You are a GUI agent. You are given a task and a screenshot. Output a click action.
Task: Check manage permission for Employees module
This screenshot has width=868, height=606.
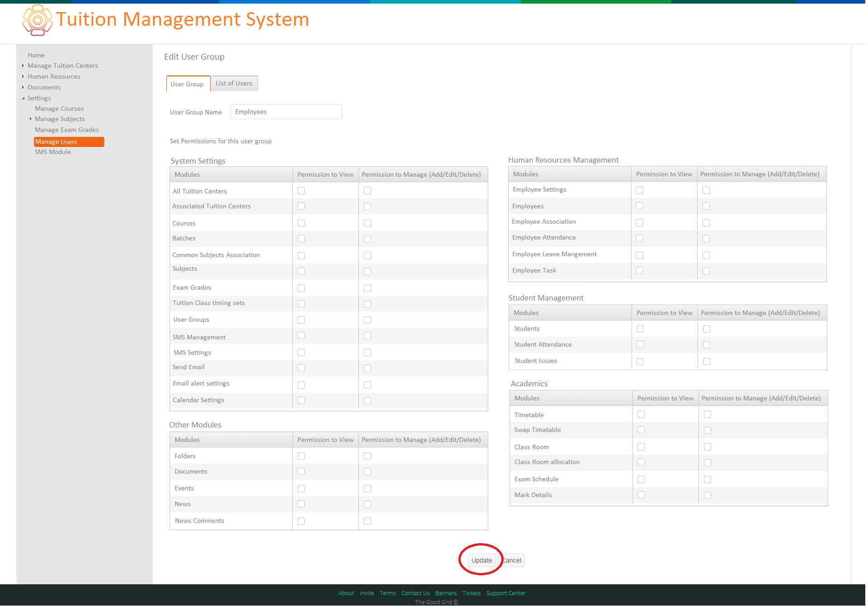coord(706,207)
